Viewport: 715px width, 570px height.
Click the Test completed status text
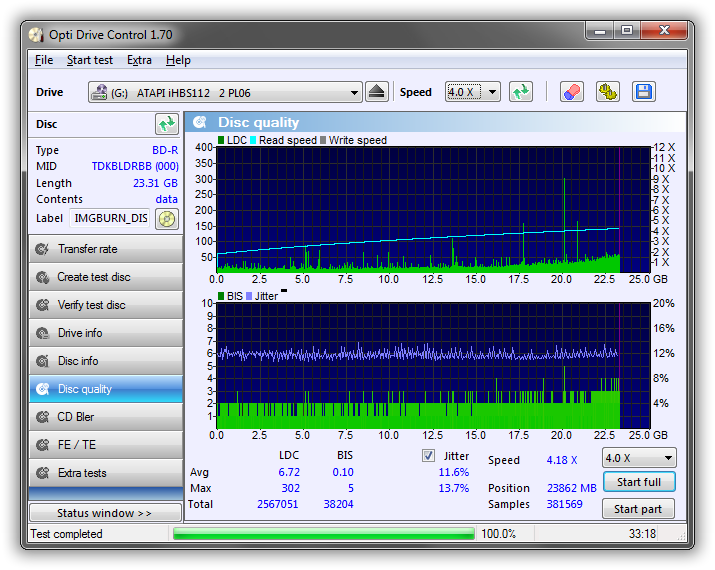pos(66,534)
